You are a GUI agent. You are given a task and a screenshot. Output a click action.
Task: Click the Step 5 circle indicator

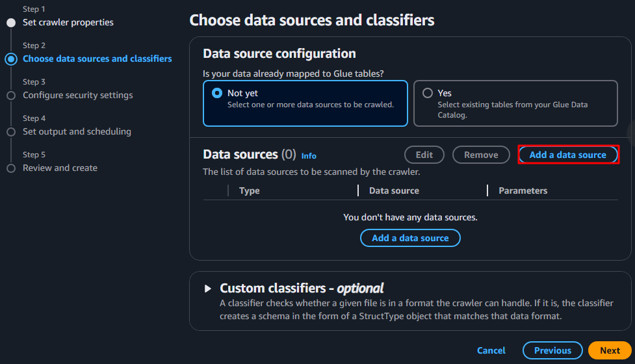pyautogui.click(x=11, y=168)
